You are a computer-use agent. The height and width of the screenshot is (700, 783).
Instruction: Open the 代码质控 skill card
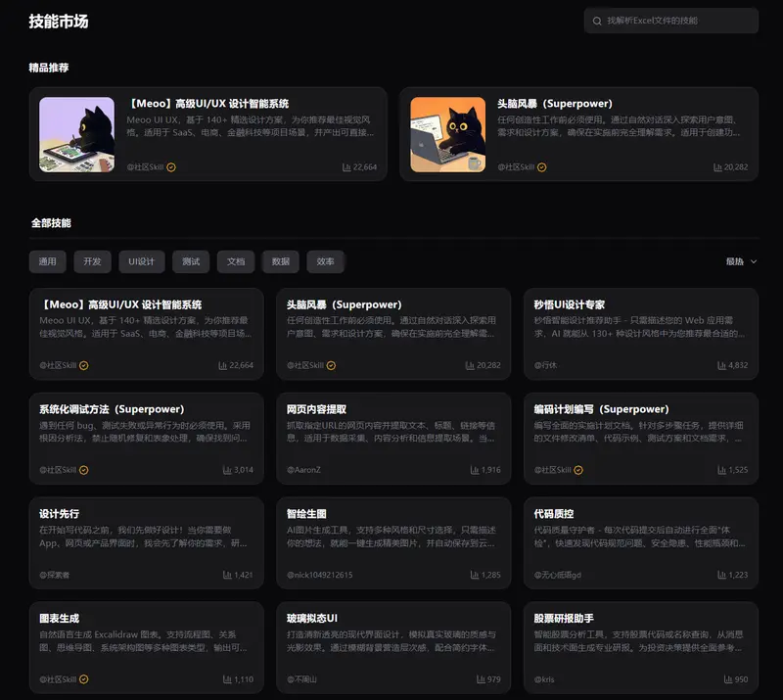(641, 542)
